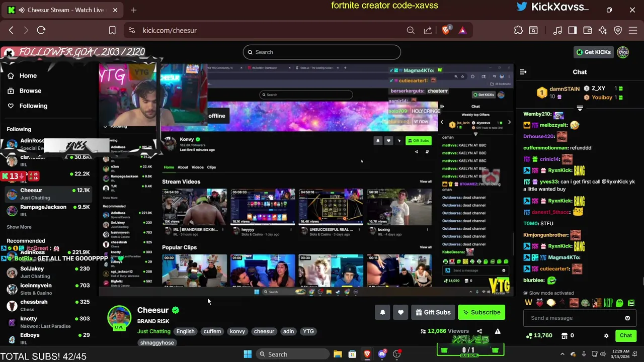Report stream with warning triangle icon
Viewport: 644px width, 362px height.
click(498, 331)
